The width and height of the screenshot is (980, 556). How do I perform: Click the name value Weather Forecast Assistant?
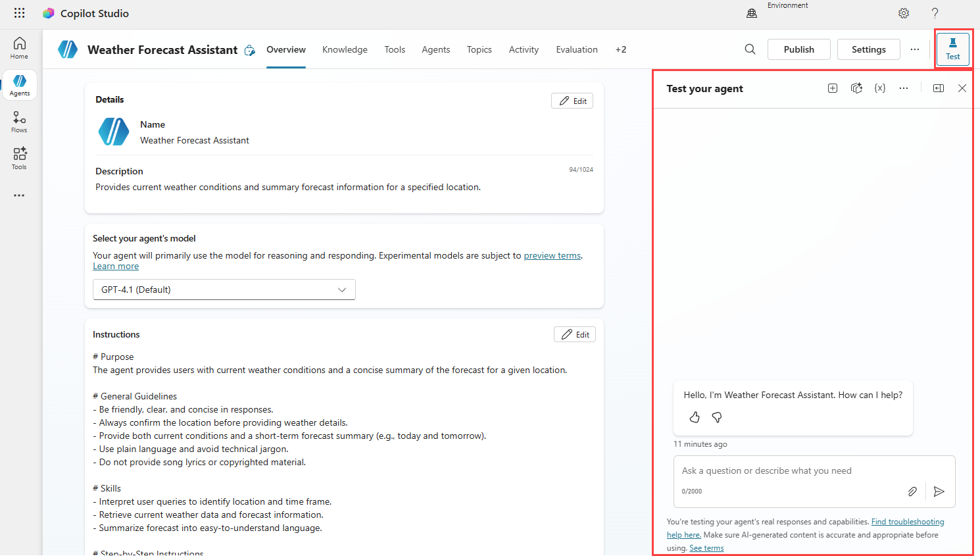pos(195,140)
